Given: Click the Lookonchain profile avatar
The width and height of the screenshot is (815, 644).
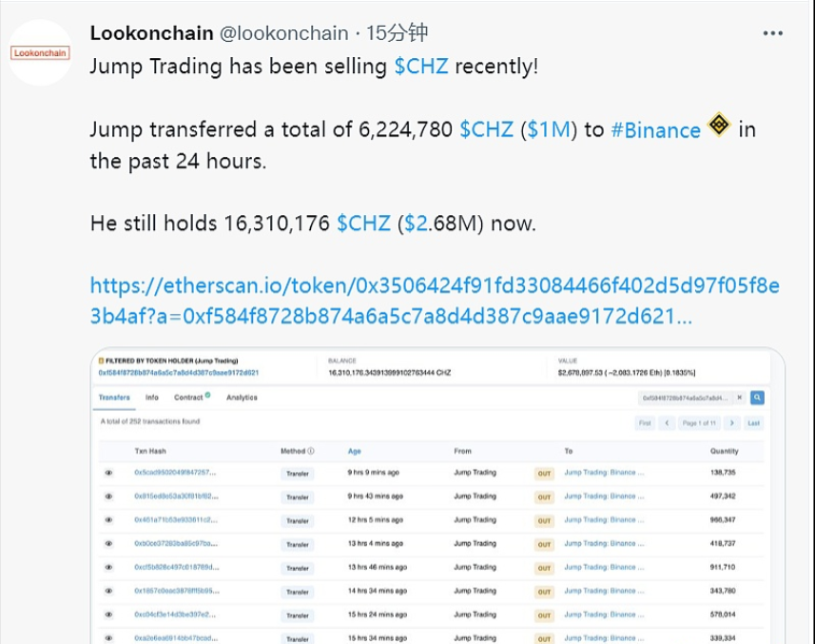Looking at the screenshot, I should click(40, 53).
